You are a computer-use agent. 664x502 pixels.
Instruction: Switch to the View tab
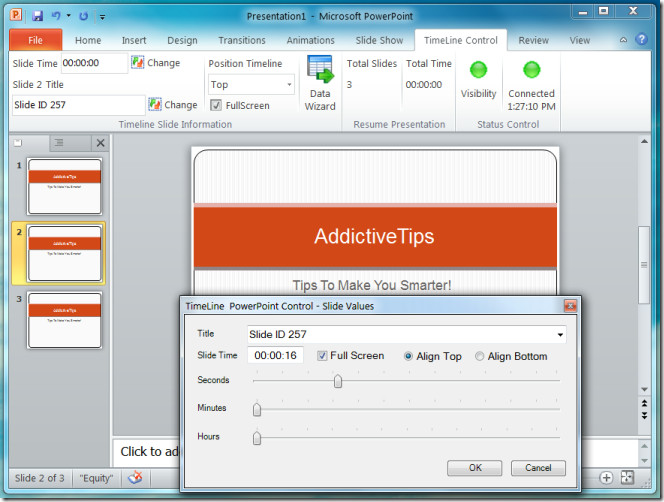point(580,40)
